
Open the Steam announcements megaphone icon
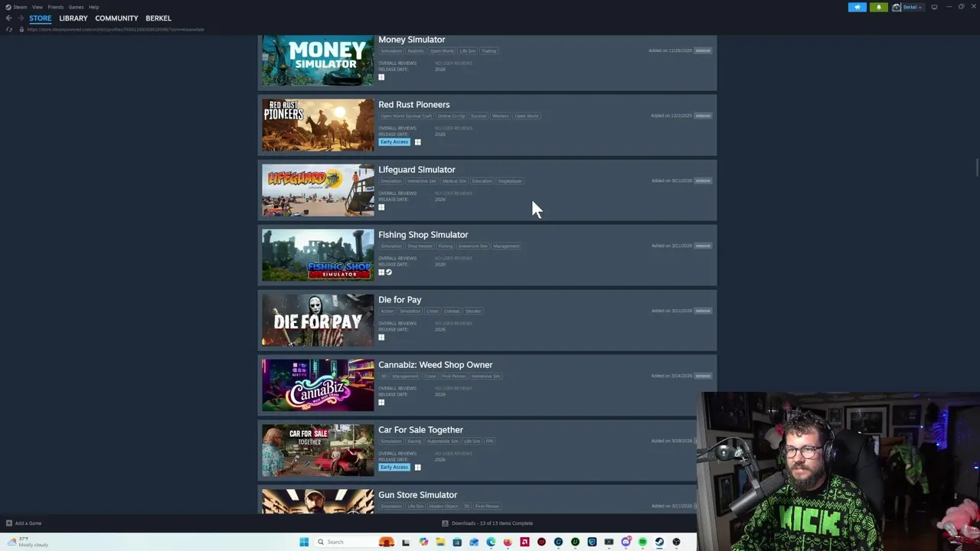pyautogui.click(x=857, y=7)
